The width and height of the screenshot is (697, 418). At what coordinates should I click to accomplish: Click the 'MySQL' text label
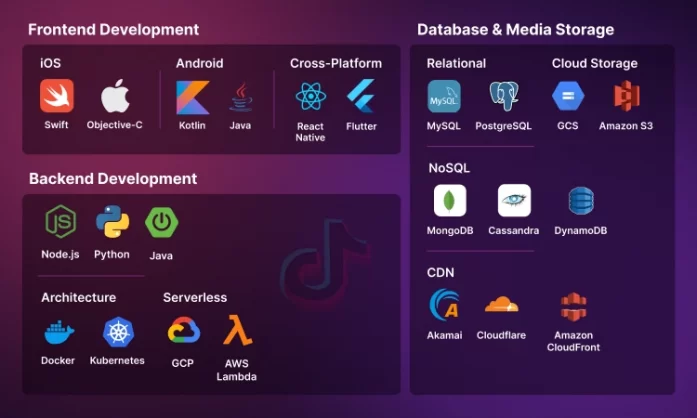(444, 126)
